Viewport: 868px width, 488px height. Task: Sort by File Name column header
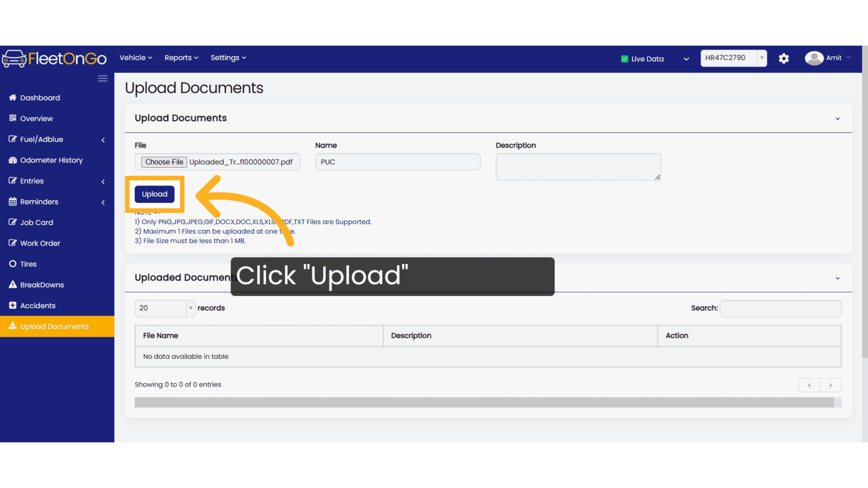(259, 336)
